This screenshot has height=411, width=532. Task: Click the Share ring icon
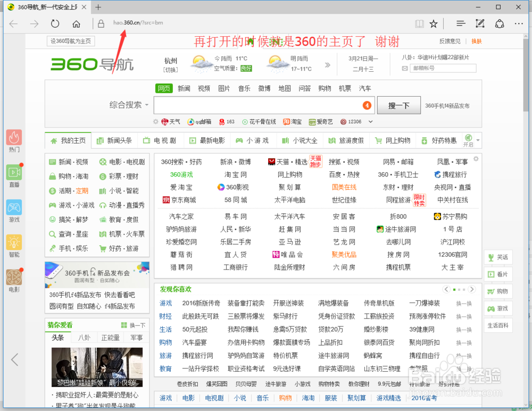coord(500,23)
